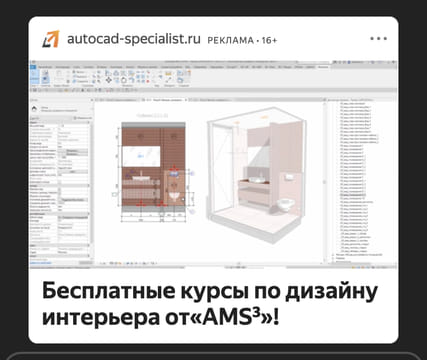Screen dimensions: 427x360
Task: Open headline "Бесплатные курсы по дизайну интерьера"
Action: point(210,304)
